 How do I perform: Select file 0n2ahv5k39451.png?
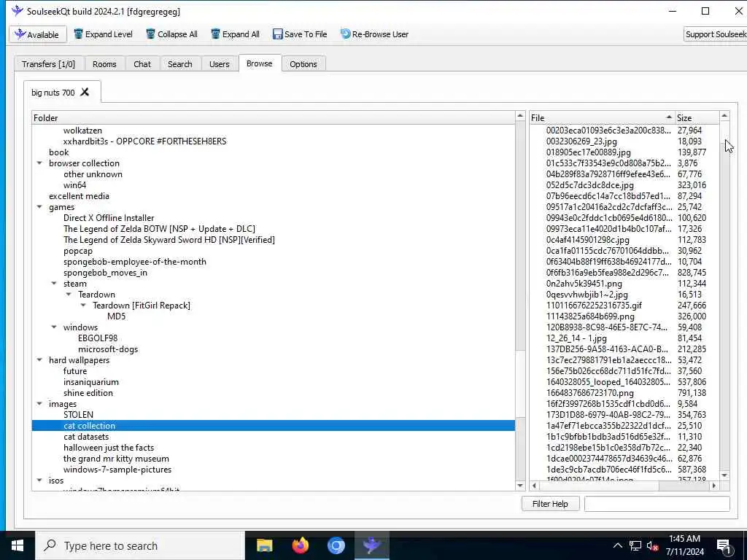pyautogui.click(x=584, y=284)
